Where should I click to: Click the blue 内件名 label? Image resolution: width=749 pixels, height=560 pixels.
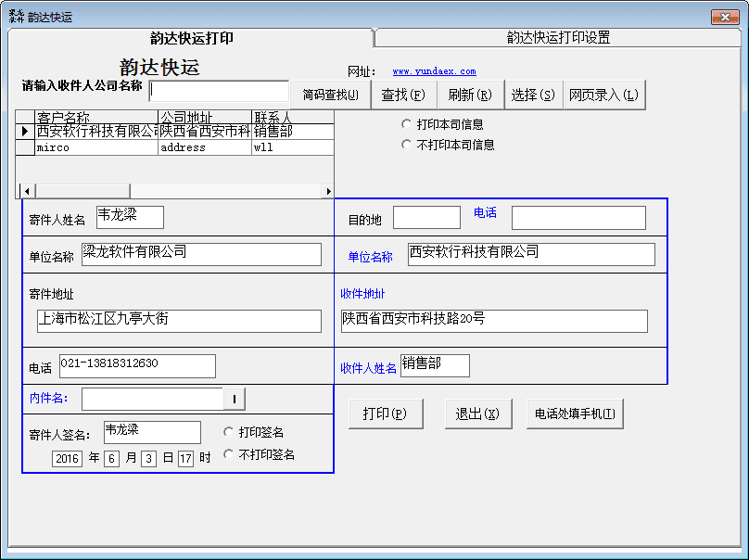(49, 398)
